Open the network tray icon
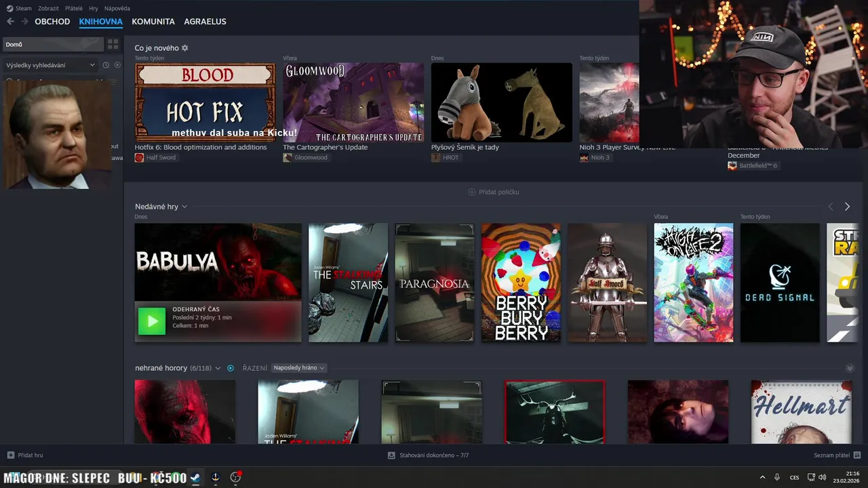 click(x=811, y=477)
